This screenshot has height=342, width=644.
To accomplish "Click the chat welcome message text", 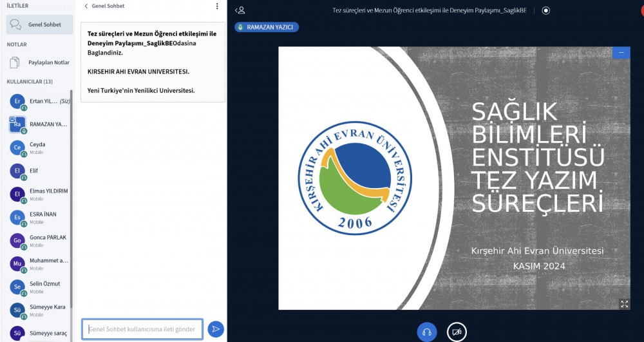I will pos(153,62).
